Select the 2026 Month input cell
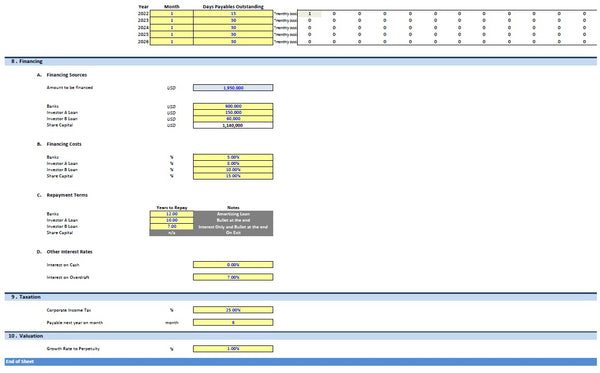600x373 pixels. pyautogui.click(x=171, y=41)
